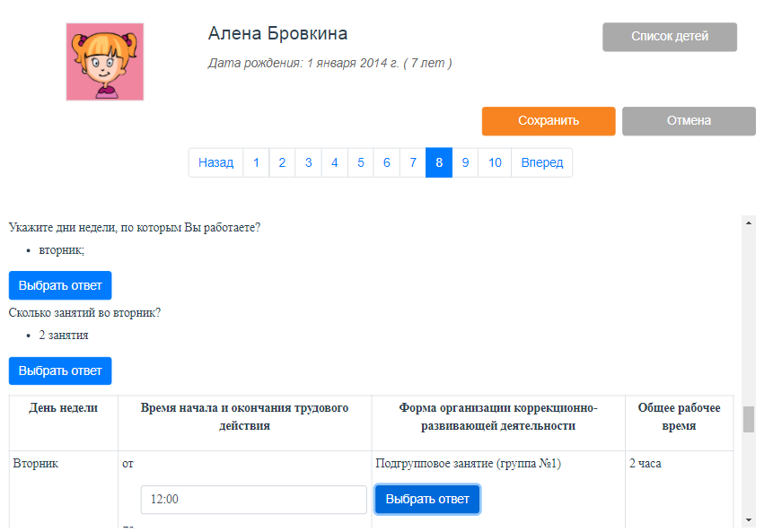This screenshot has width=764, height=532.
Task: Switch to page 1
Action: pos(256,162)
